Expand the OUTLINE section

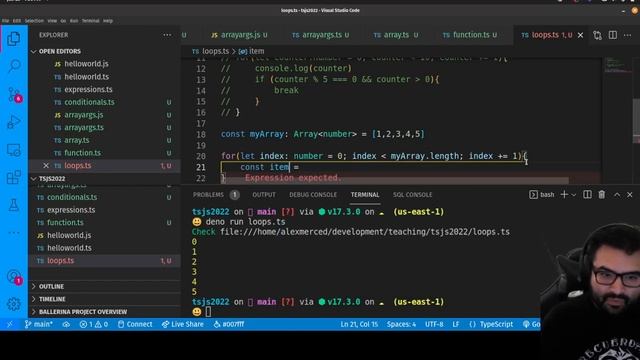coord(51,287)
